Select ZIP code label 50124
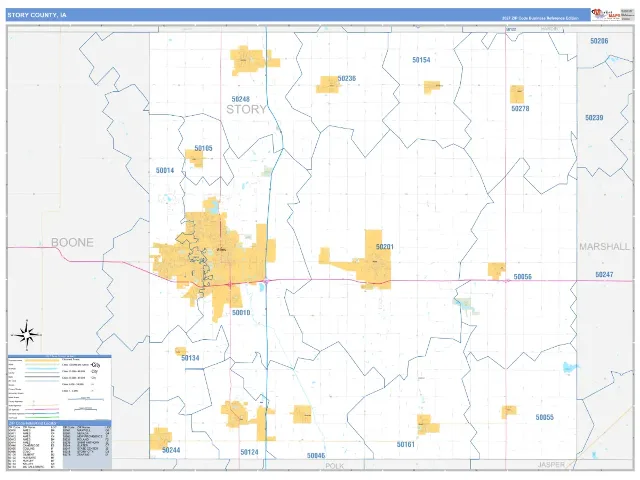This screenshot has width=640, height=480. click(x=249, y=452)
